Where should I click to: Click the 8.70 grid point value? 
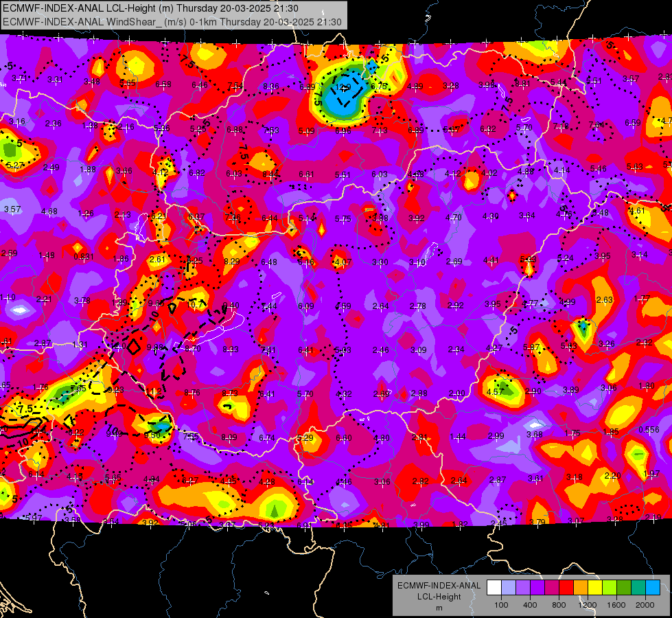coord(192,348)
